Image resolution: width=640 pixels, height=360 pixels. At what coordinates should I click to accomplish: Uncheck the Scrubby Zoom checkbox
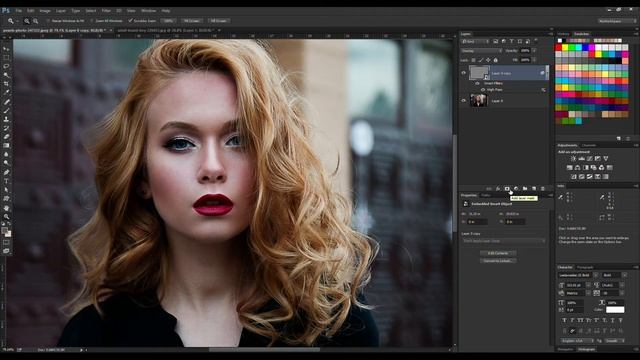131,20
